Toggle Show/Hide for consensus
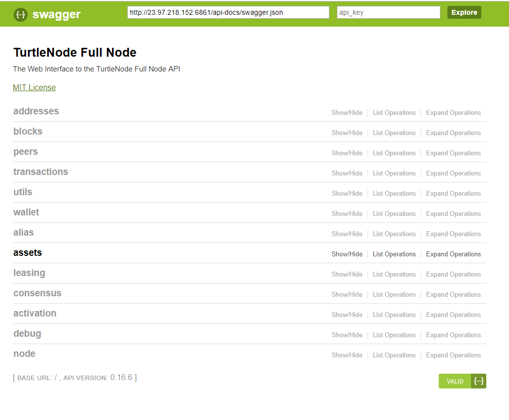The height and width of the screenshot is (420, 509). 347,294
